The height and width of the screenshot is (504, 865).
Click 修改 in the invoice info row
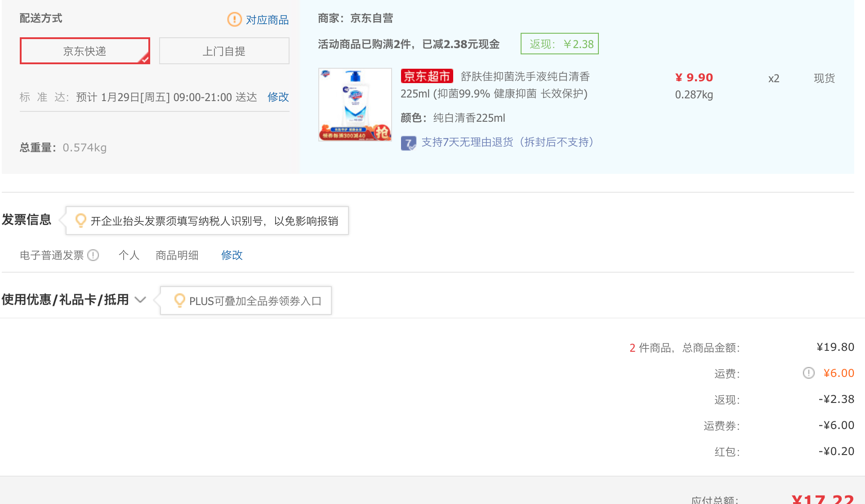[232, 255]
